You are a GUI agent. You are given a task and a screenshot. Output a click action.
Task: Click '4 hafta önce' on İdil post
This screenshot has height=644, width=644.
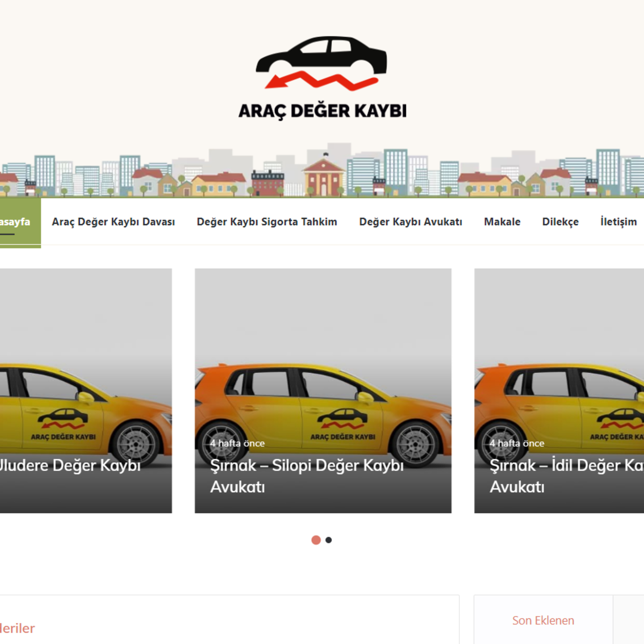[x=517, y=443]
